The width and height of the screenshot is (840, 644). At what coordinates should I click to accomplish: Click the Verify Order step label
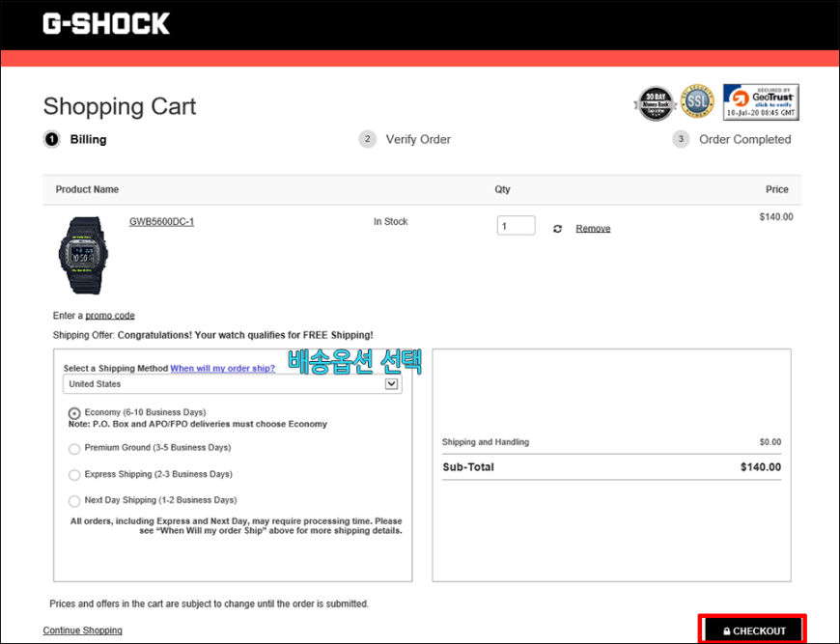(x=418, y=140)
